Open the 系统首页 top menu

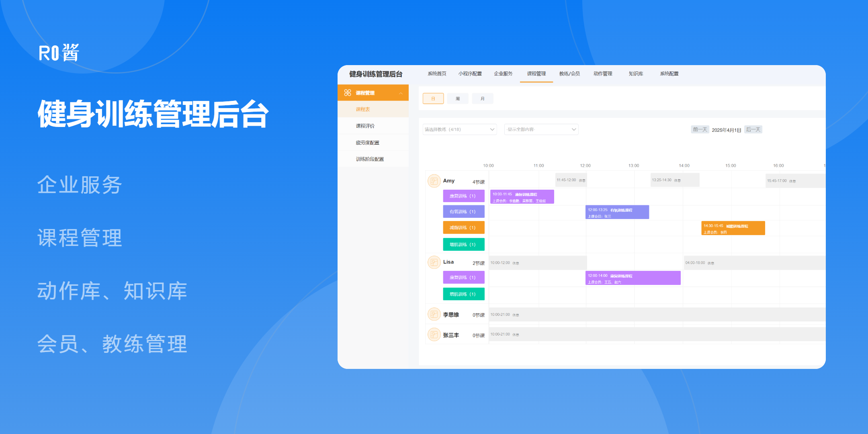coord(437,74)
